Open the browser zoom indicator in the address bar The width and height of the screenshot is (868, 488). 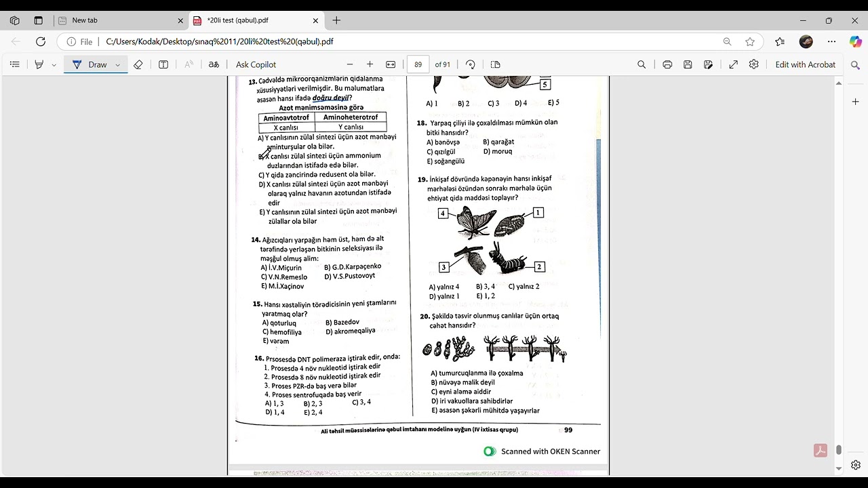pyautogui.click(x=727, y=41)
